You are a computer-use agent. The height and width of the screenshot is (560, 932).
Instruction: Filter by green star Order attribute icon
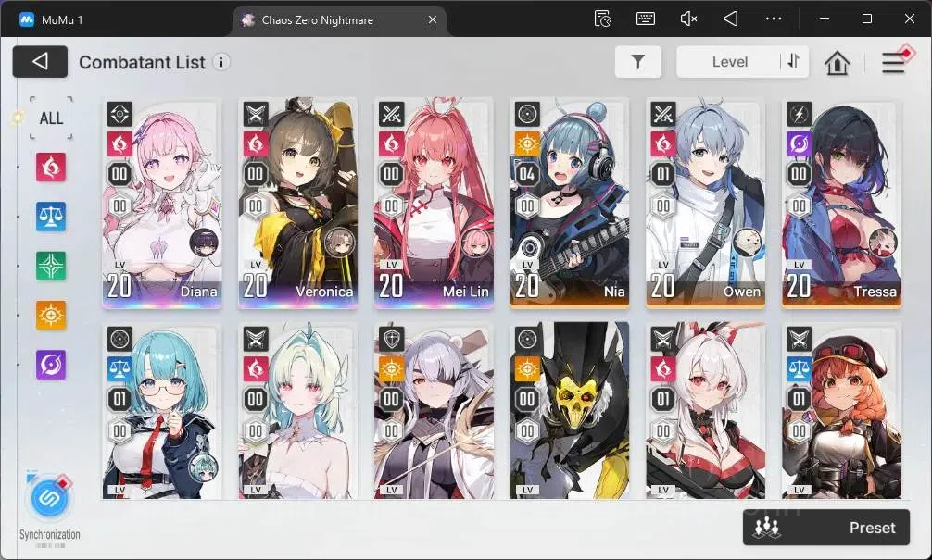[51, 266]
